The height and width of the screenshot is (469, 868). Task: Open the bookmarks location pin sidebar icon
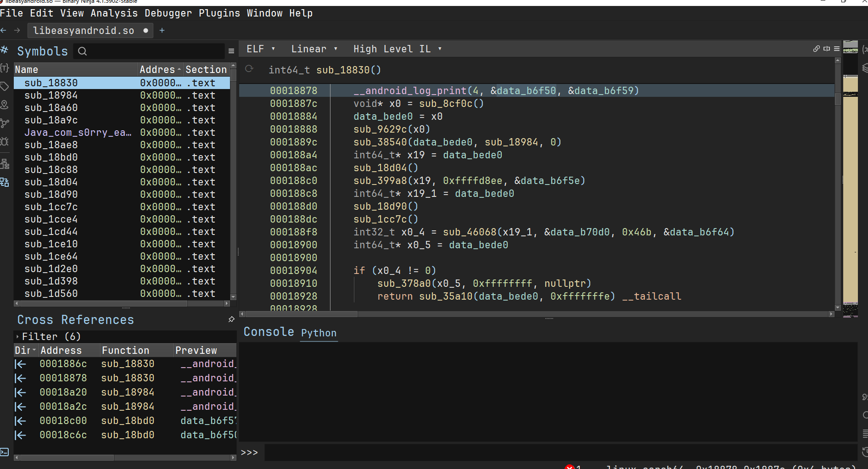[5, 105]
